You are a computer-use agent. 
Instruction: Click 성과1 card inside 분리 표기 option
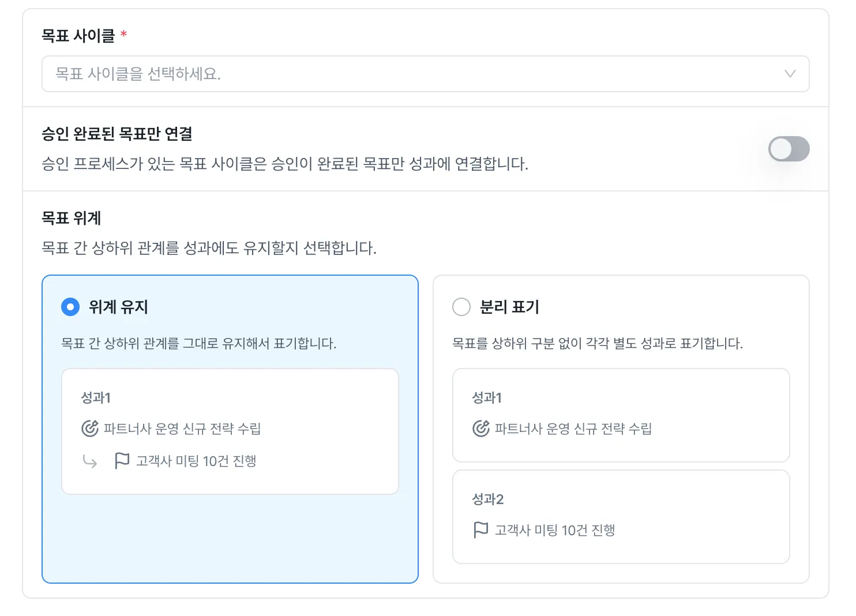(621, 415)
